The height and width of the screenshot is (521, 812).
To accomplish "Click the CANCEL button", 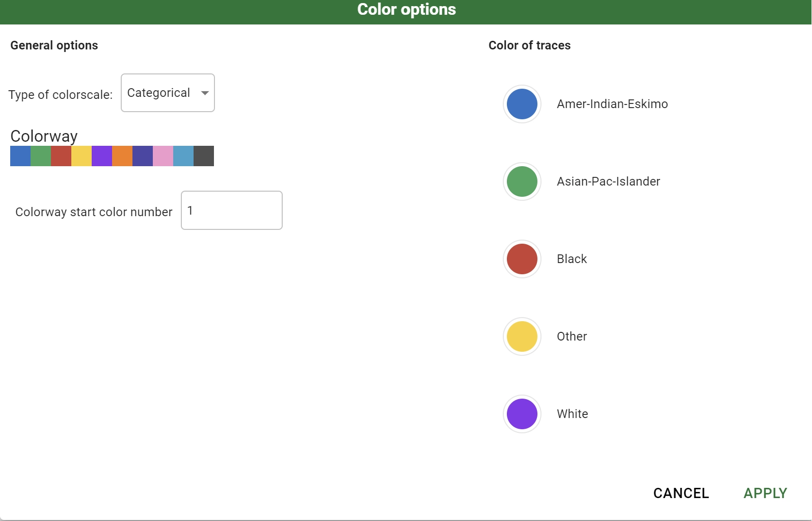I will tap(681, 493).
